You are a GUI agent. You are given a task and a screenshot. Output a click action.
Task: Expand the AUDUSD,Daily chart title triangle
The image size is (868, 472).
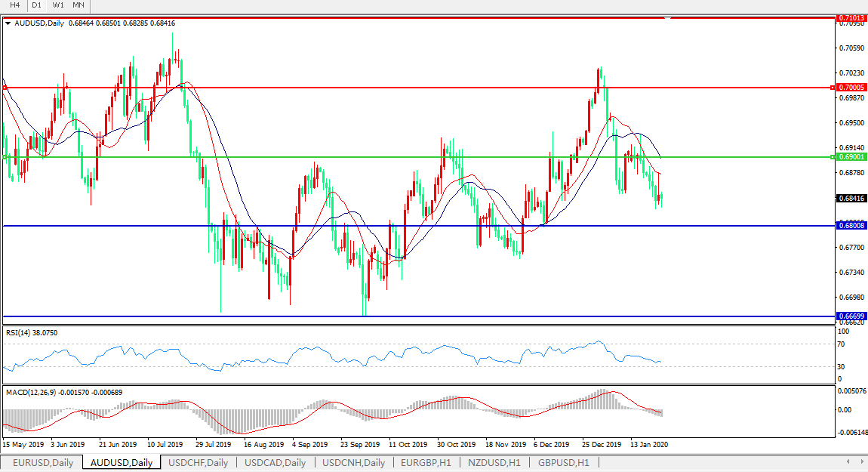coord(8,23)
